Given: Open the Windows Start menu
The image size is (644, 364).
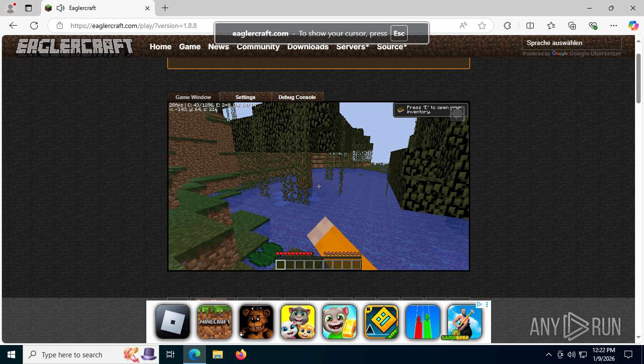Looking at the screenshot, I should (x=11, y=355).
